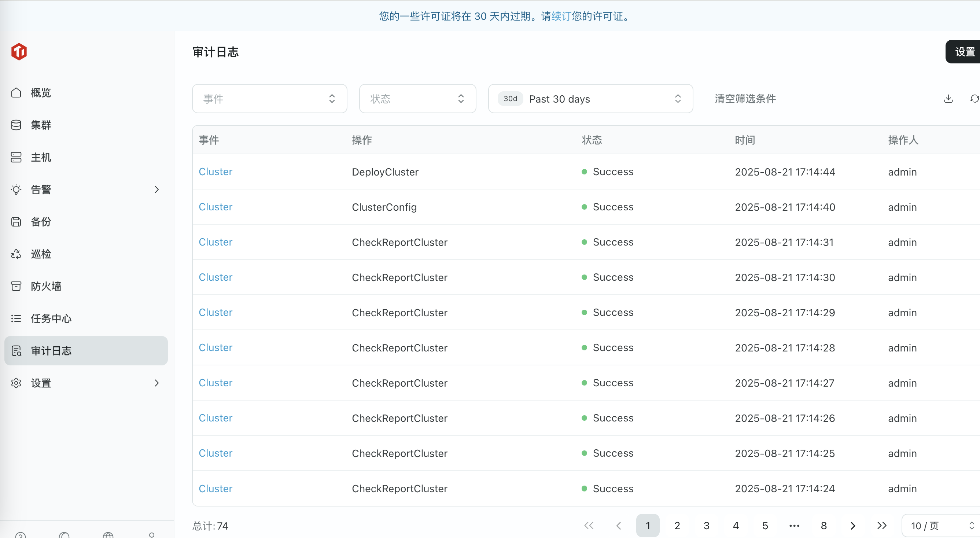Image resolution: width=980 pixels, height=538 pixels.
Task: Click the download export icon
Action: coord(948,99)
